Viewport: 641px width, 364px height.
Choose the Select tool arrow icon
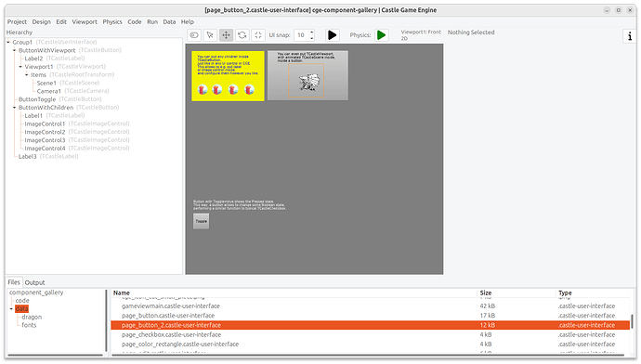210,35
